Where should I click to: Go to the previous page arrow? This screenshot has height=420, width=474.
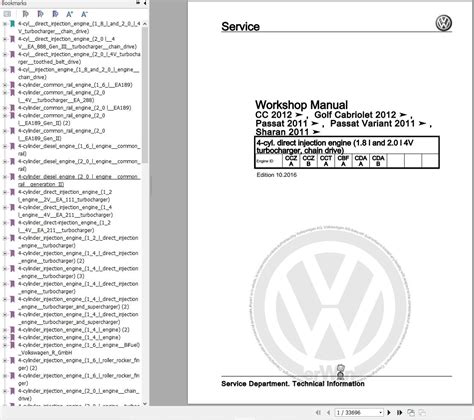[x=328, y=413]
